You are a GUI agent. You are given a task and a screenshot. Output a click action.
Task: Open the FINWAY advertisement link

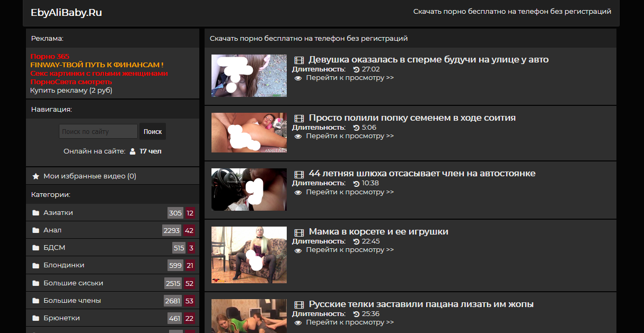(x=96, y=65)
